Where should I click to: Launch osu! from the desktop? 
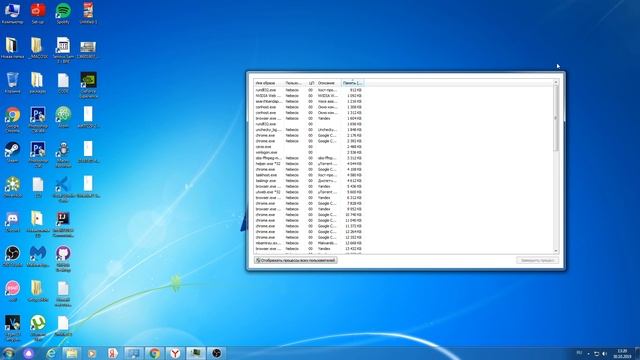click(x=12, y=291)
